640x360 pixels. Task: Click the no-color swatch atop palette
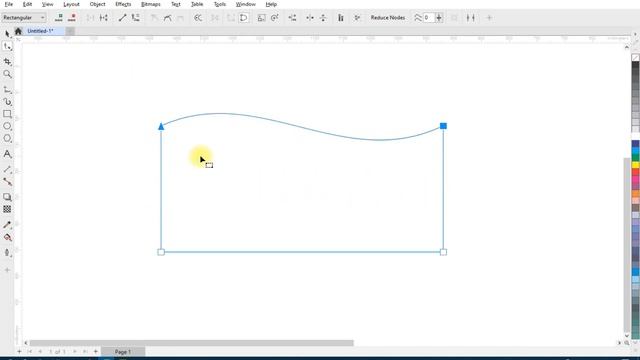click(636, 58)
